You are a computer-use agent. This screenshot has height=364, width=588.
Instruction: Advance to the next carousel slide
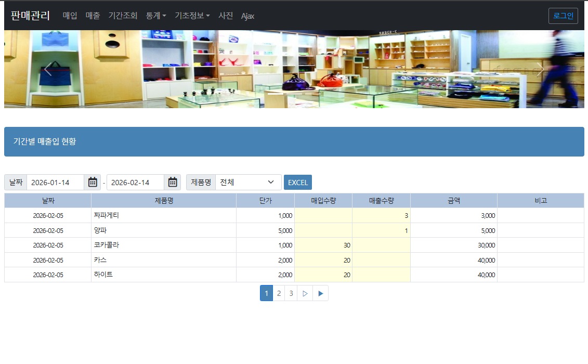tap(540, 69)
